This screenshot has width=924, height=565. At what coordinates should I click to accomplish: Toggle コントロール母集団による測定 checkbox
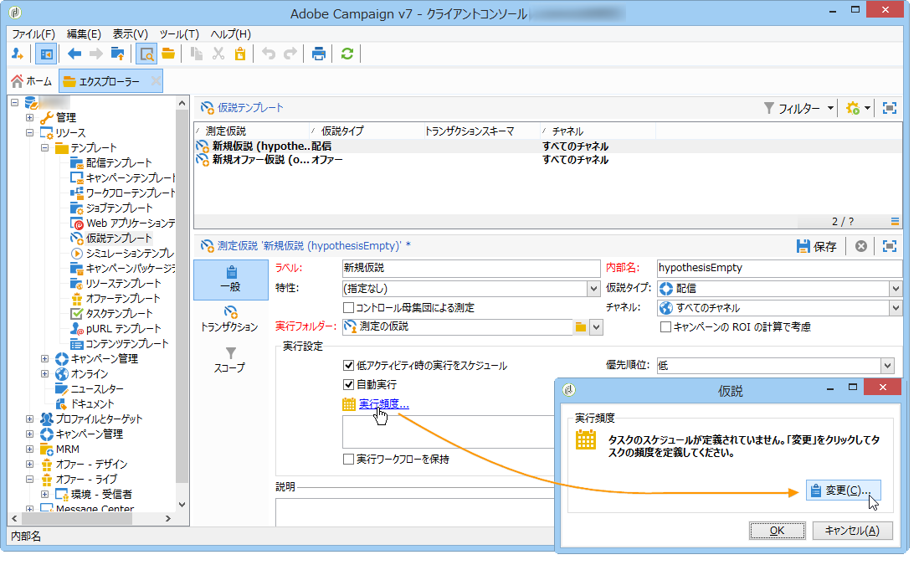(x=348, y=307)
